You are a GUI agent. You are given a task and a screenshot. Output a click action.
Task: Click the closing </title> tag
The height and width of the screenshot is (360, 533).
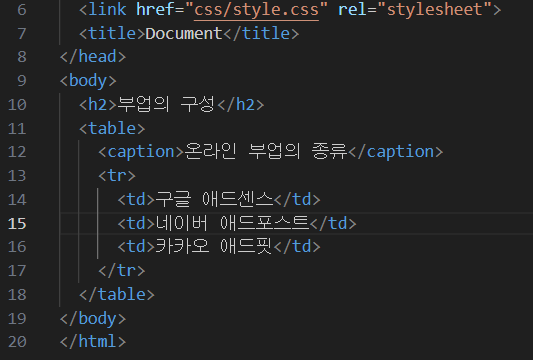261,33
